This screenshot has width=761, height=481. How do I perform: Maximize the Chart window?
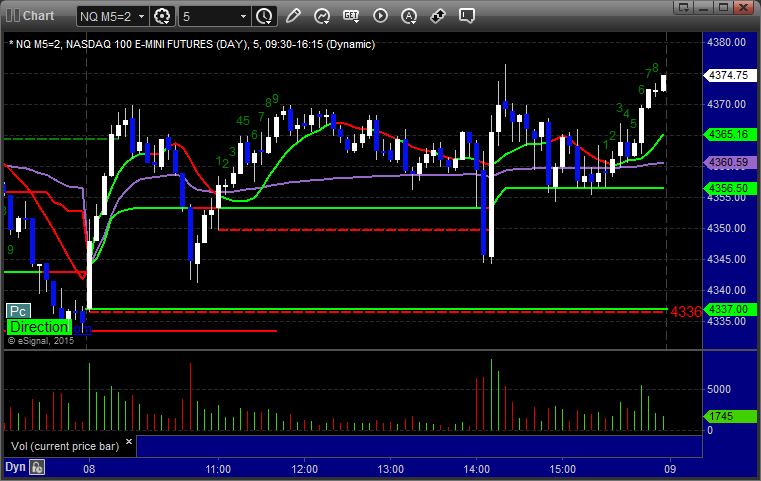[723, 8]
